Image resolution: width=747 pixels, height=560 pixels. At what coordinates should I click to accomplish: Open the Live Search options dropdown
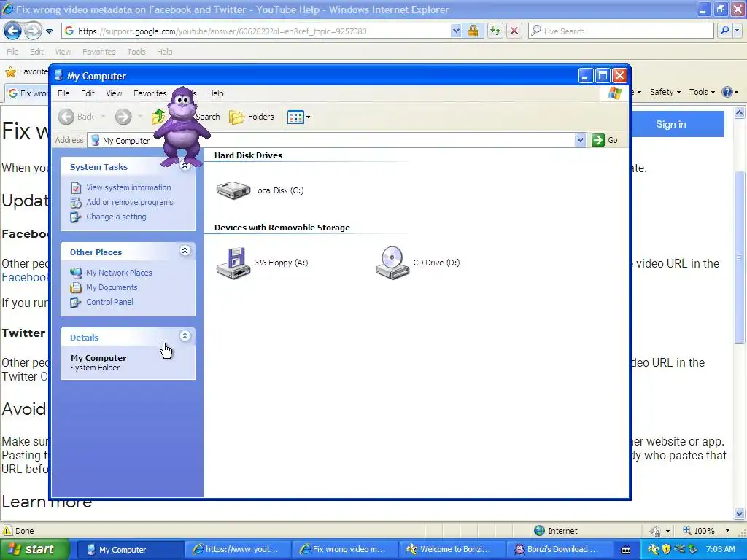coord(737,31)
